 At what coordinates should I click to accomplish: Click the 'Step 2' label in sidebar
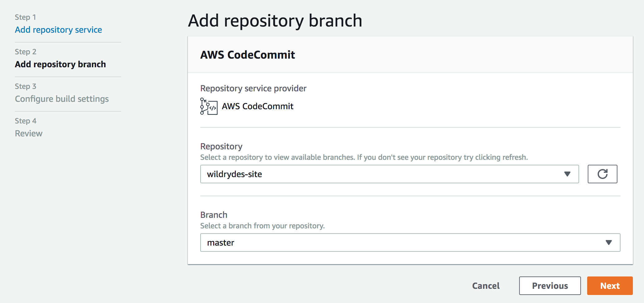pyautogui.click(x=26, y=52)
